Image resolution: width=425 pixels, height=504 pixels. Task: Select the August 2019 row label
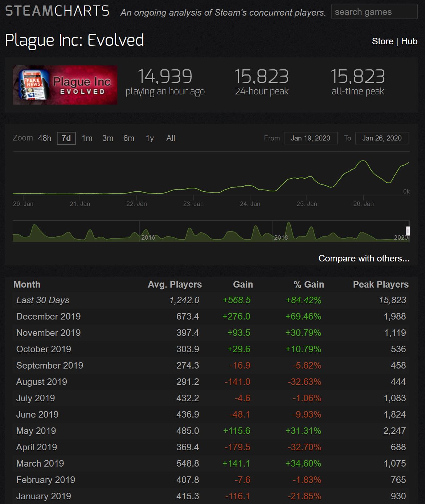coord(42,382)
